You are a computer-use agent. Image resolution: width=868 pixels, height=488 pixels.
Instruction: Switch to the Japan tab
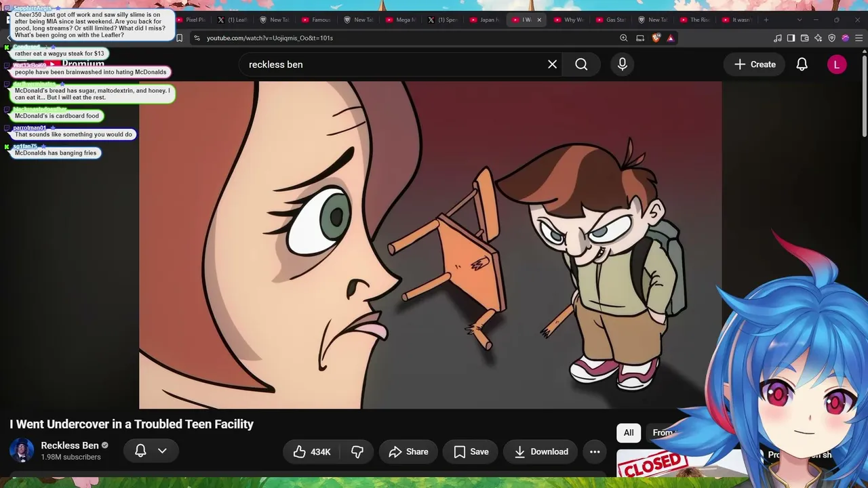tap(484, 20)
